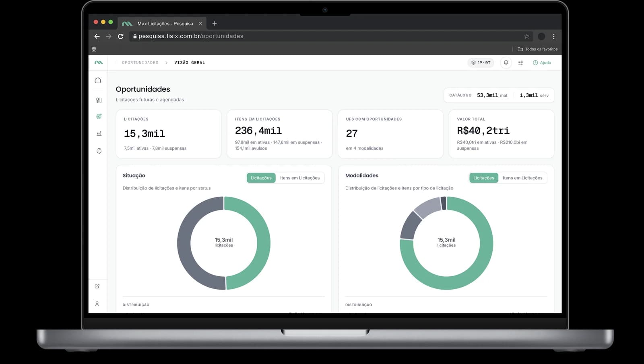
Task: Open the home icon in the sidebar
Action: click(98, 80)
